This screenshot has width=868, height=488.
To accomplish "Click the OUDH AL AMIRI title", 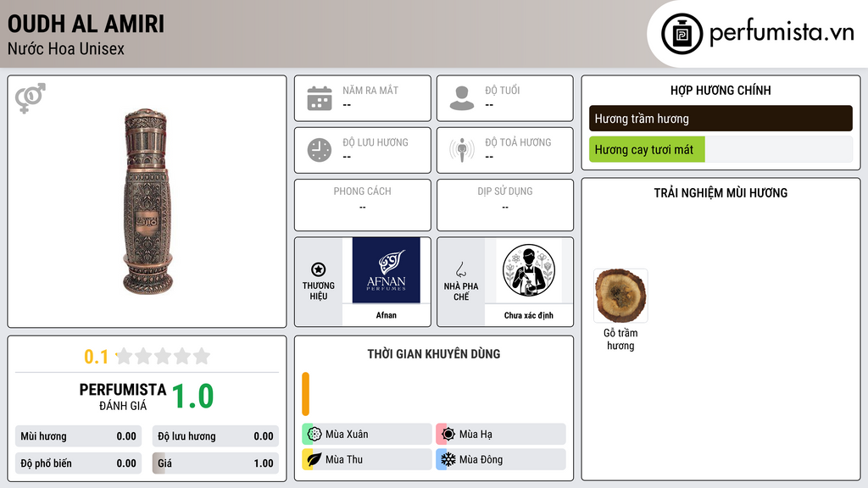I will (x=86, y=24).
